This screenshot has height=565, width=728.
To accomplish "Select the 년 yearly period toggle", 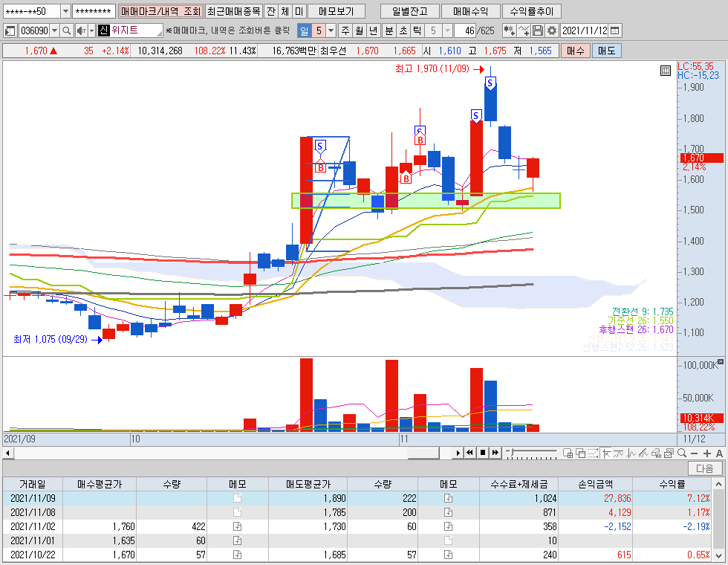I will tap(373, 30).
